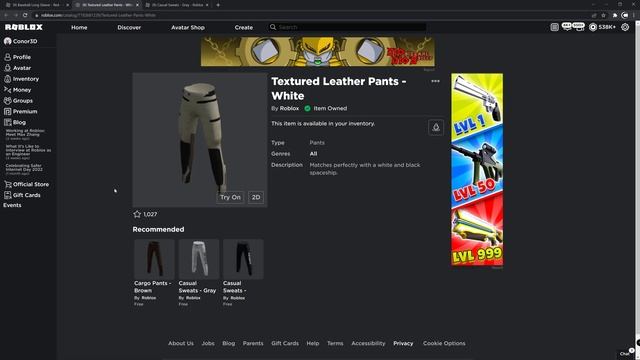The width and height of the screenshot is (640, 360).
Task: Open the Terms footer link
Action: [x=335, y=343]
